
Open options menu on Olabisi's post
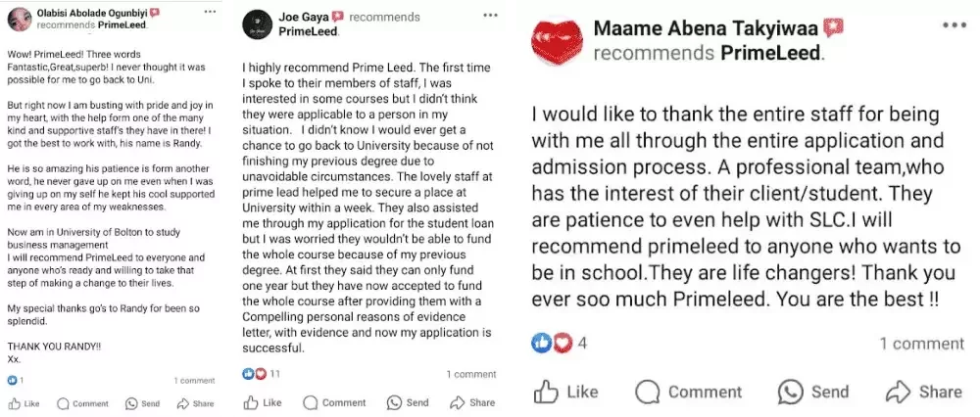(x=210, y=11)
